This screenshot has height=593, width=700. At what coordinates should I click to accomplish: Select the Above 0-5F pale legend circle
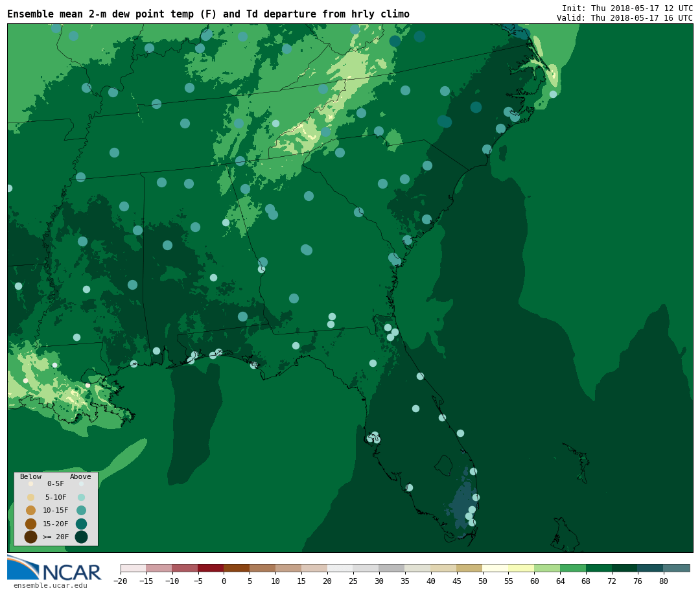(81, 483)
